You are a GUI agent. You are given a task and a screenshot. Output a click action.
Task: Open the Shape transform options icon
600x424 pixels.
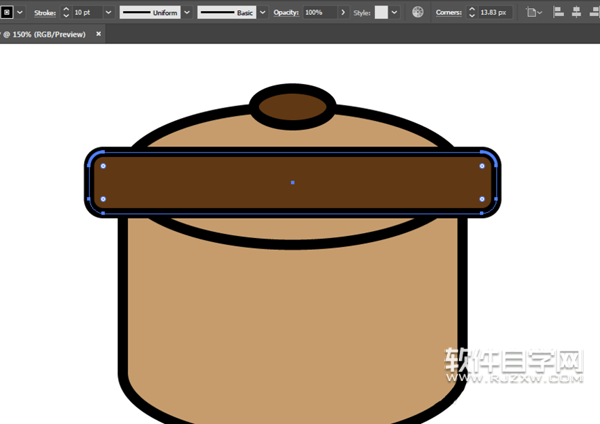[531, 12]
